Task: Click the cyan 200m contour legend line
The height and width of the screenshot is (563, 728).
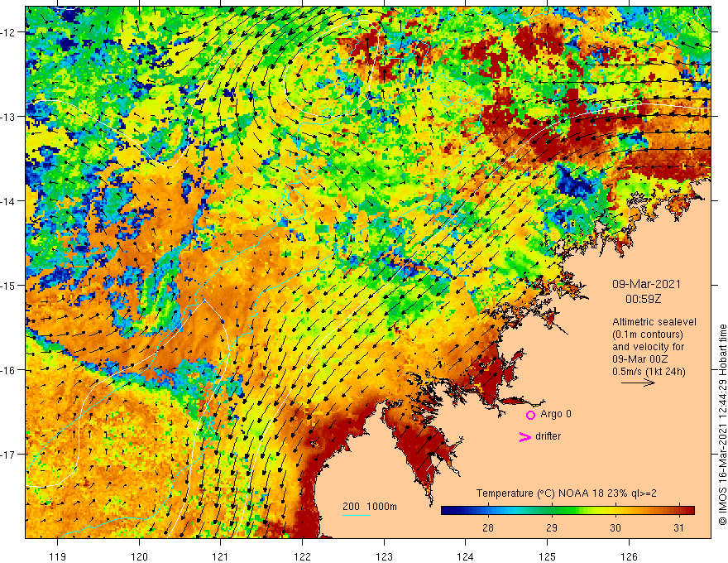Action: pos(356,515)
